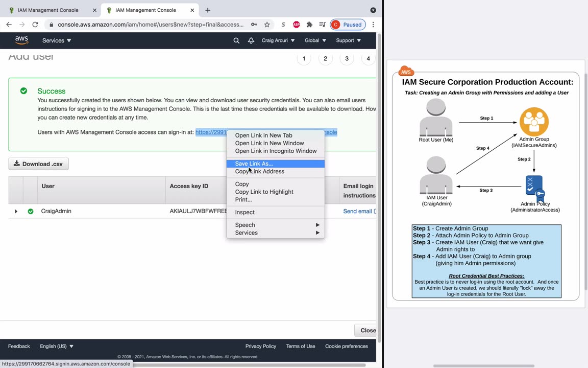
Task: Open the Craig Arcuri account menu
Action: coord(278,40)
